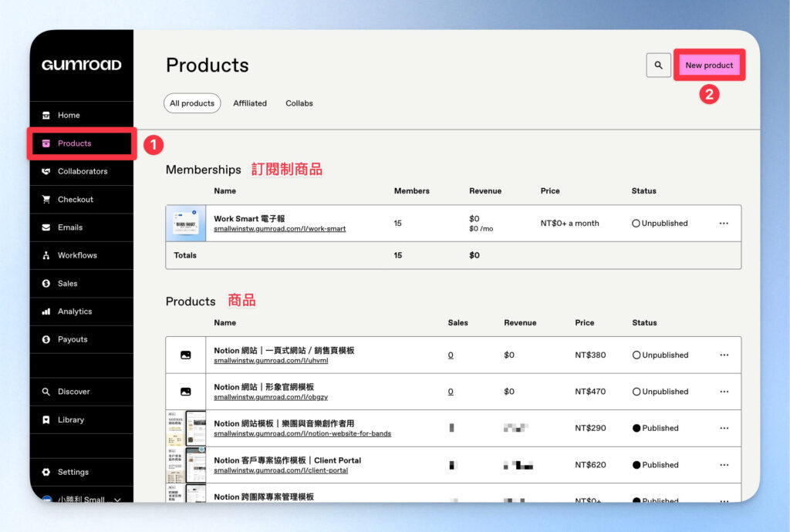Image resolution: width=790 pixels, height=532 pixels.
Task: Open product search with magnifier button
Action: [x=659, y=65]
